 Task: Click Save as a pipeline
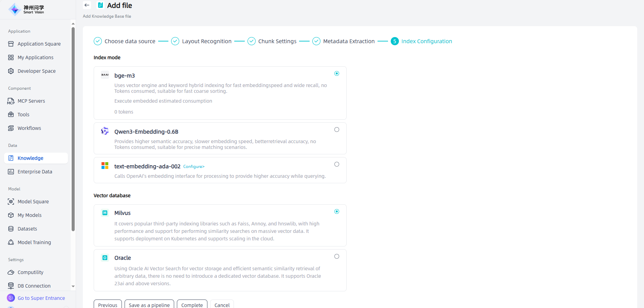pos(149,305)
